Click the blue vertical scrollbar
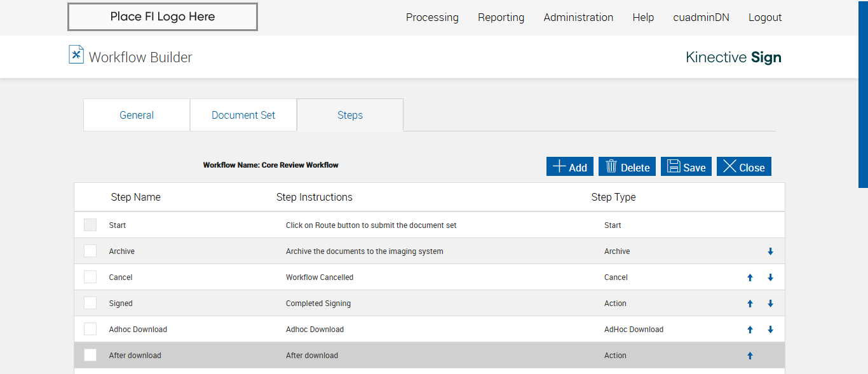Screen dimensions: 868x374 (x=863, y=95)
